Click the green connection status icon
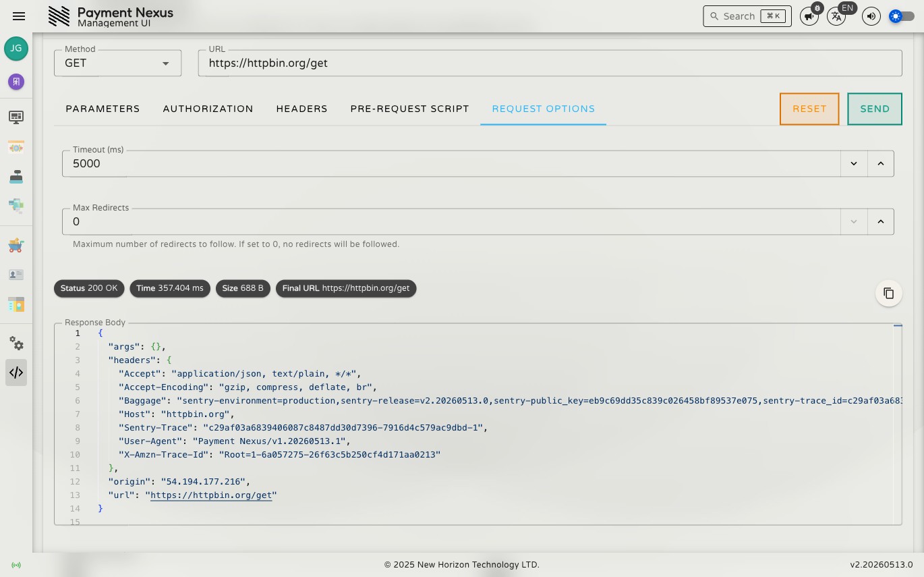 point(16,565)
